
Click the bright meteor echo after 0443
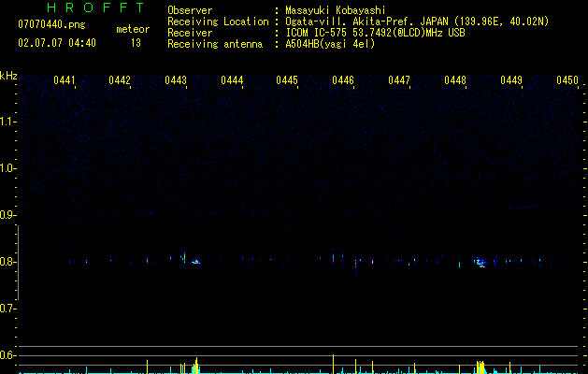[x=195, y=262]
